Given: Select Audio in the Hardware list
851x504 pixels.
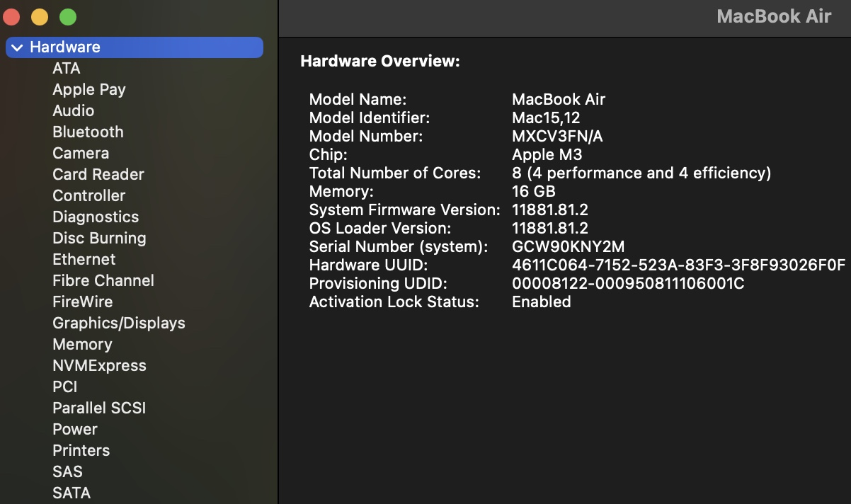Looking at the screenshot, I should coord(73,110).
